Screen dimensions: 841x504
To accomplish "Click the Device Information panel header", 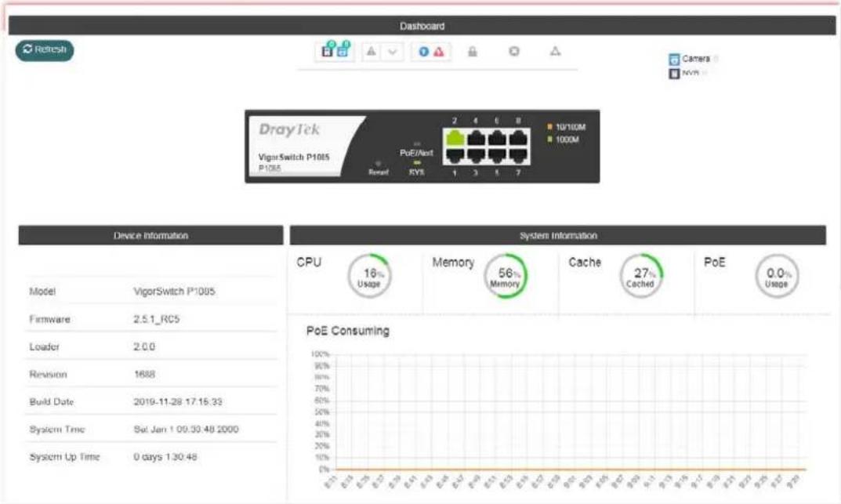I will tap(150, 235).
